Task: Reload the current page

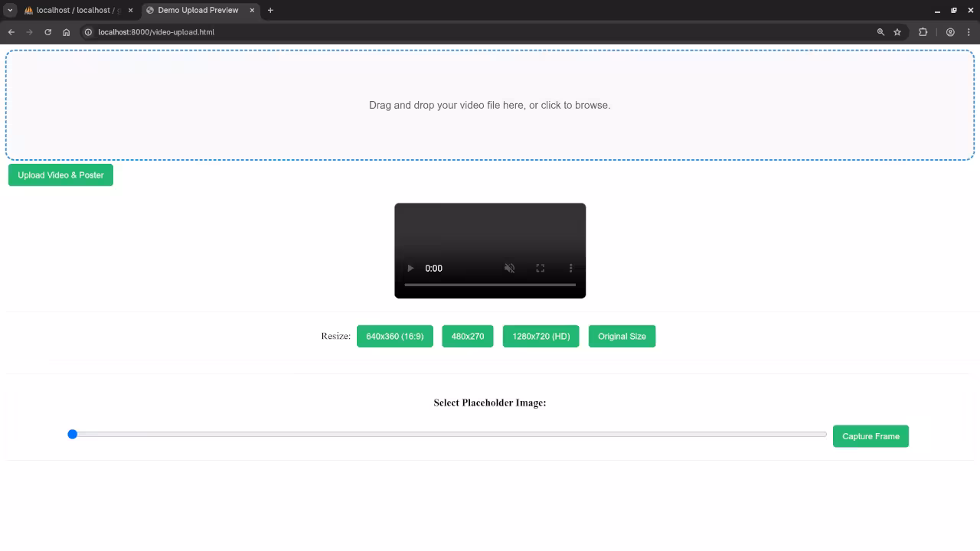Action: (x=47, y=32)
